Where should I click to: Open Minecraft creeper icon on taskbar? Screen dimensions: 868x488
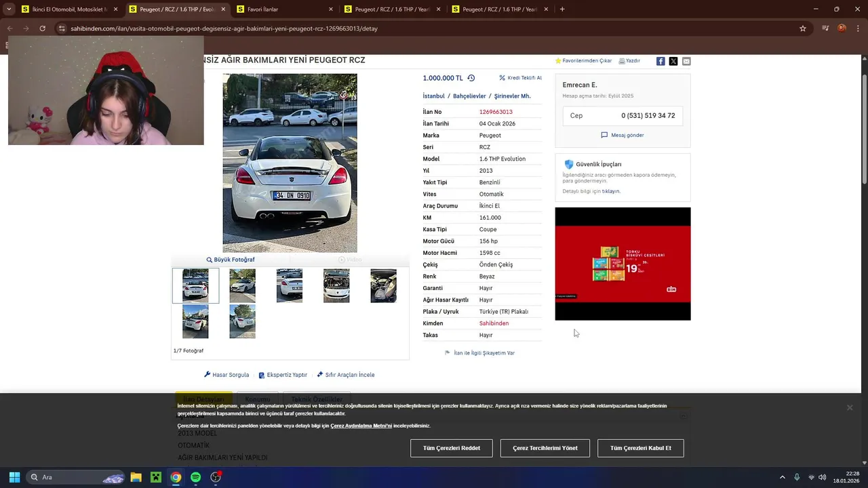[x=156, y=477]
